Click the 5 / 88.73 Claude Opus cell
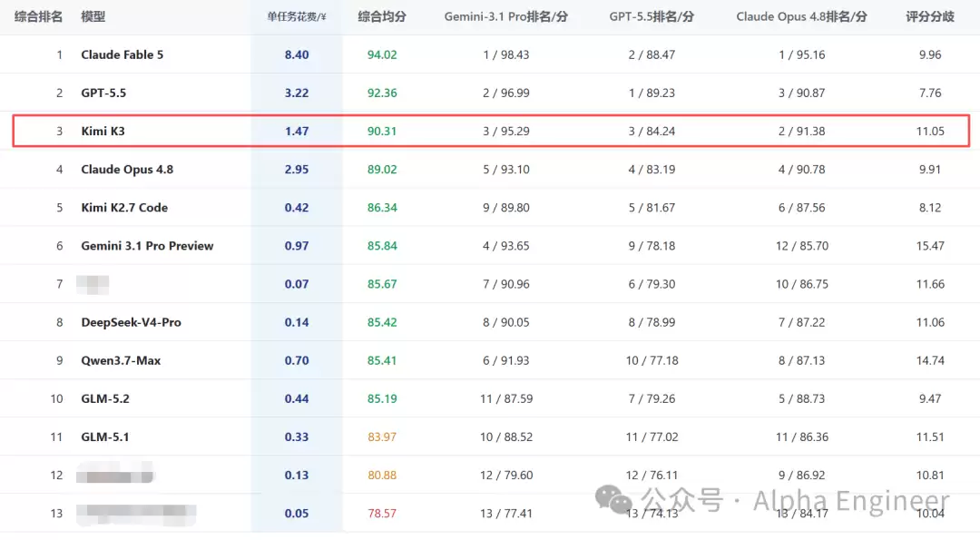Image resolution: width=980 pixels, height=540 pixels. point(801,398)
